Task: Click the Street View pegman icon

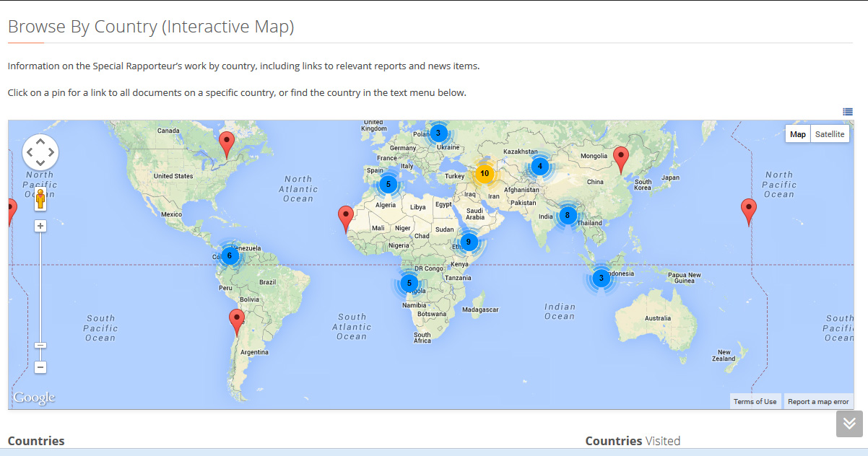Action: coord(40,199)
